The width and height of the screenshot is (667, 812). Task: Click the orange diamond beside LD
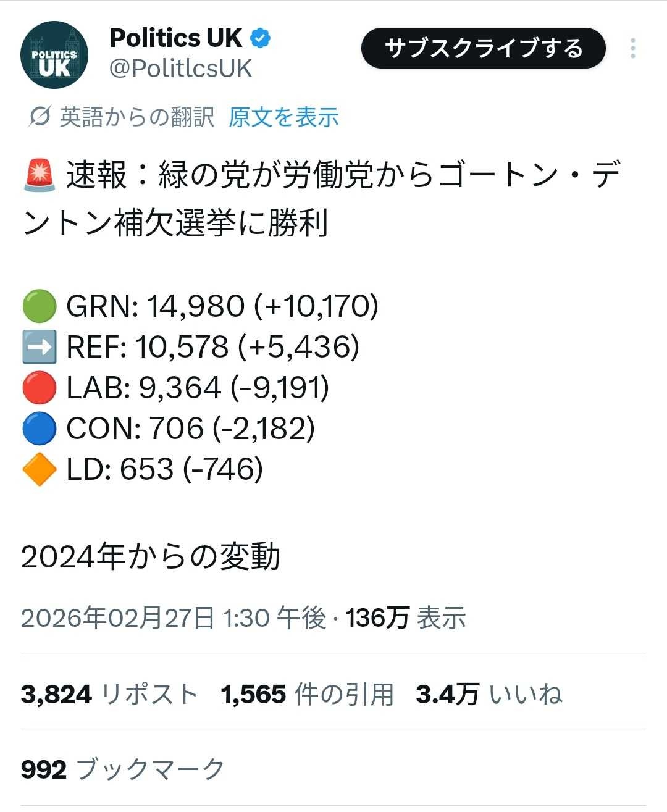[x=40, y=469]
